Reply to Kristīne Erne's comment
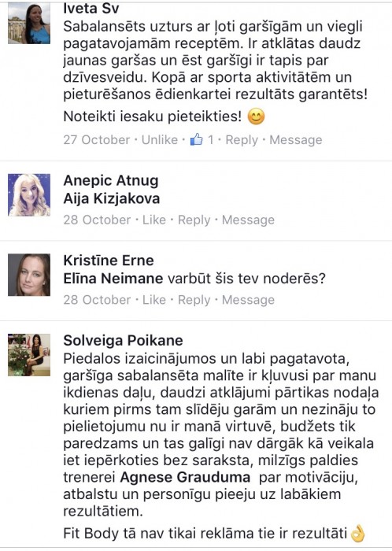The image size is (392, 551). pyautogui.click(x=194, y=300)
